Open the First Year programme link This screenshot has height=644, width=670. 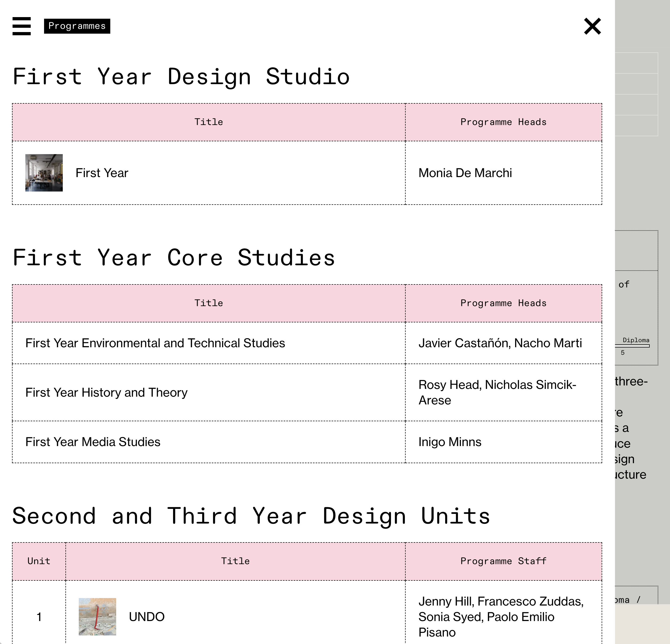pyautogui.click(x=102, y=173)
